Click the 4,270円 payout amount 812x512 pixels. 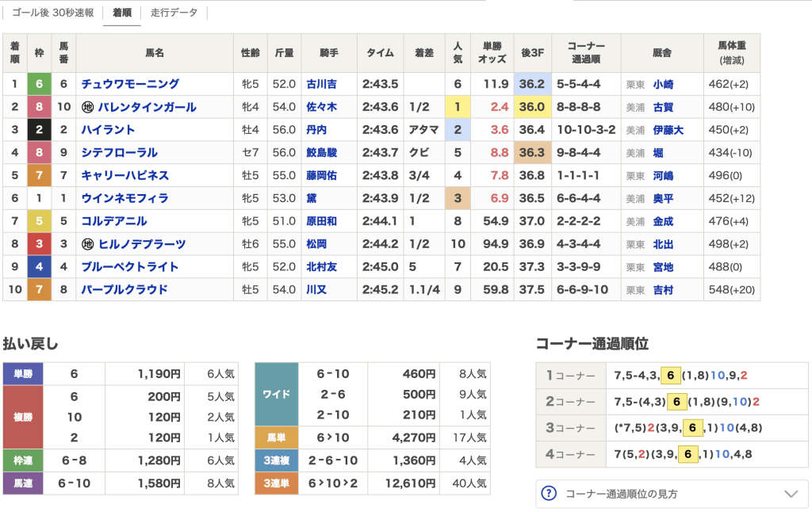coord(413,437)
